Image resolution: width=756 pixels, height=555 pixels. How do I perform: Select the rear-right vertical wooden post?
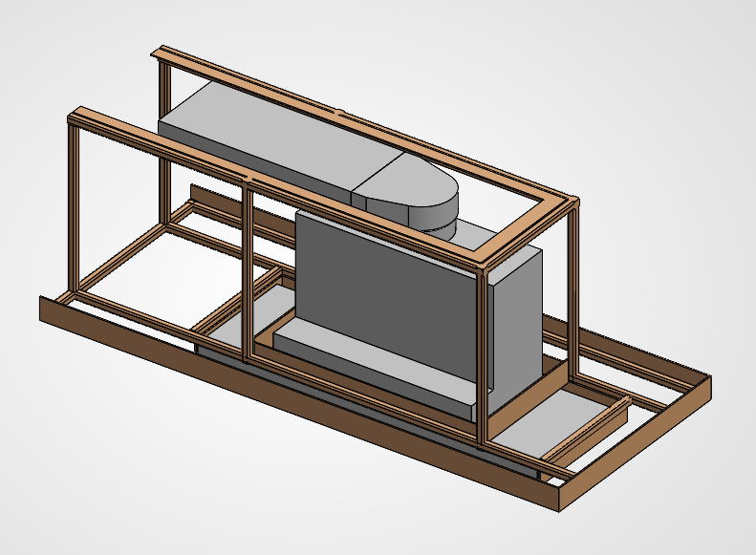click(x=573, y=287)
